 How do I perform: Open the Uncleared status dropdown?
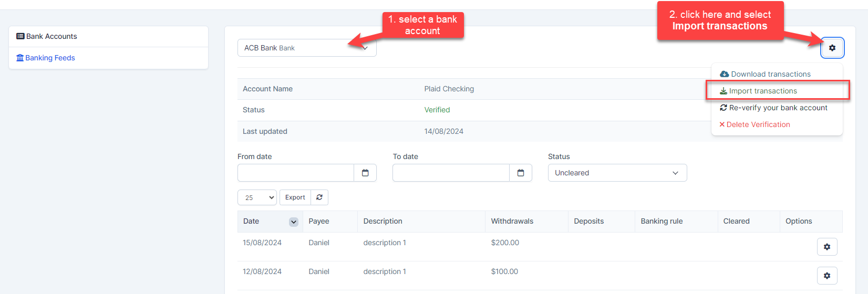(x=617, y=173)
